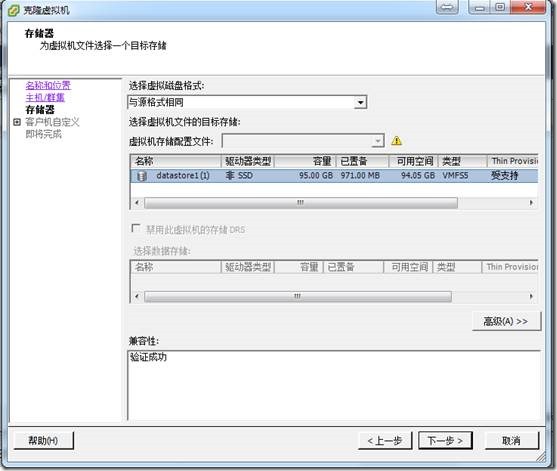The height and width of the screenshot is (471, 557).
Task: Select the datastore1 (1) row name
Action: pyautogui.click(x=183, y=176)
